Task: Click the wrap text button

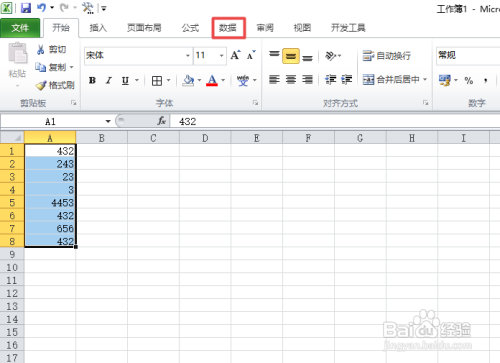Action: pyautogui.click(x=387, y=56)
